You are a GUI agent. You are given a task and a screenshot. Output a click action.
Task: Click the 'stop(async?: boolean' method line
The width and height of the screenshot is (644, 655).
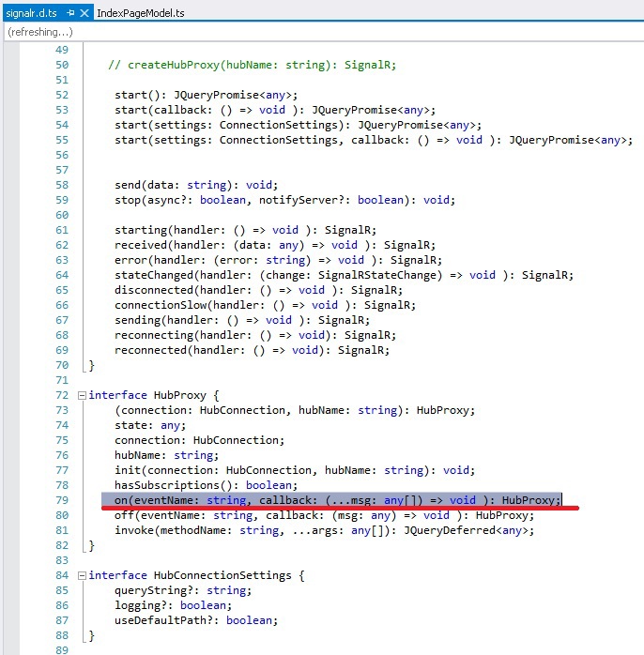(284, 200)
